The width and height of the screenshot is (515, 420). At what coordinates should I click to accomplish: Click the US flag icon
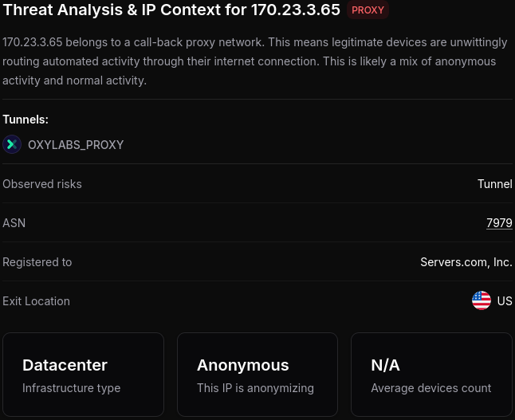pyautogui.click(x=482, y=300)
